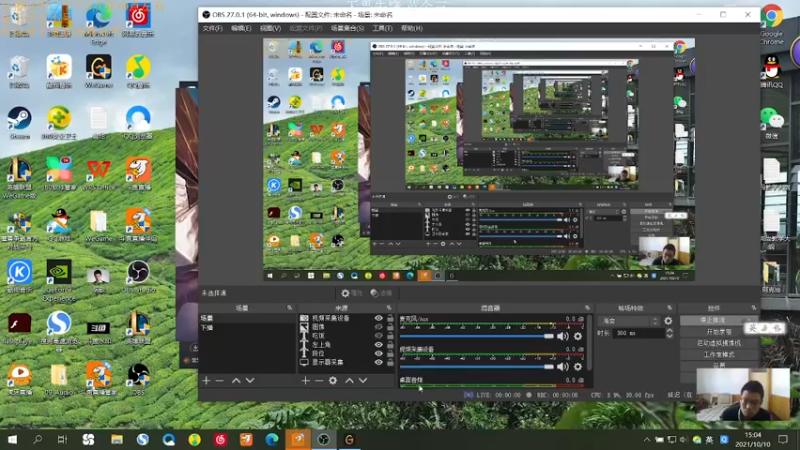Pop out the 场景 dock panel
800x450 pixels.
(x=289, y=308)
